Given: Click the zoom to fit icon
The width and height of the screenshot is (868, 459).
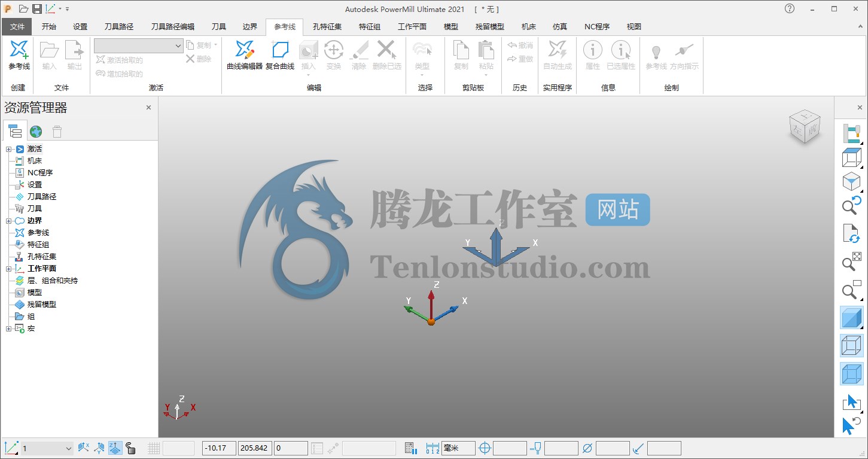Looking at the screenshot, I should tap(851, 262).
